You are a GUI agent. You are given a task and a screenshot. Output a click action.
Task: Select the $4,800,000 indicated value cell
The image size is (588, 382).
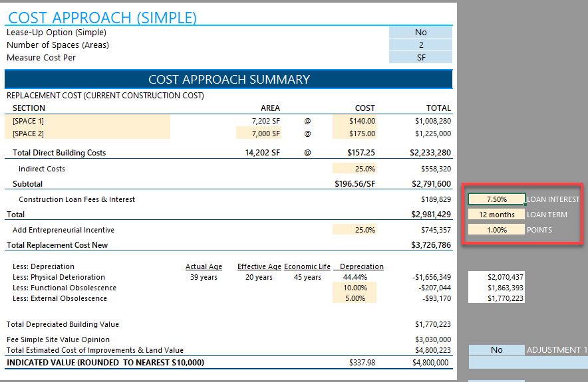pyautogui.click(x=430, y=363)
